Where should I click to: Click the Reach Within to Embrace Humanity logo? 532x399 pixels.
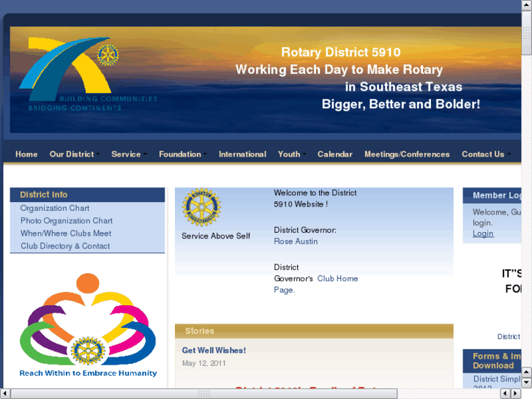tap(88, 325)
